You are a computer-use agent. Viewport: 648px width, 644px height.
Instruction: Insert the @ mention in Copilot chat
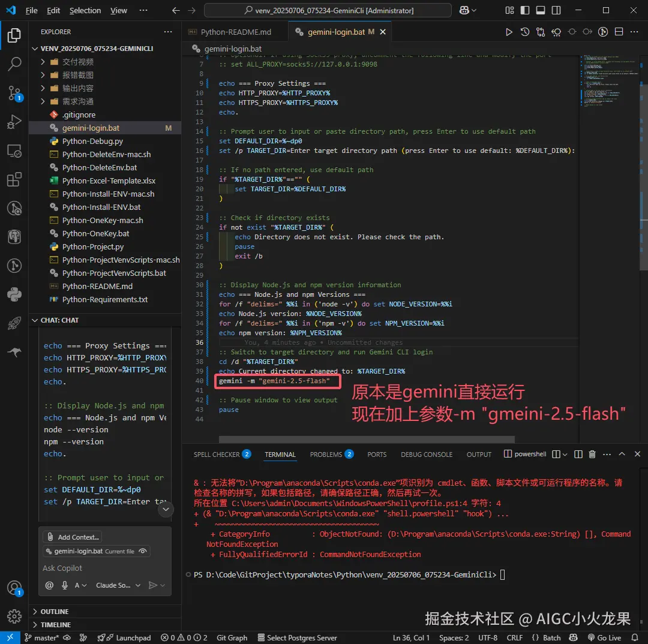[49, 585]
